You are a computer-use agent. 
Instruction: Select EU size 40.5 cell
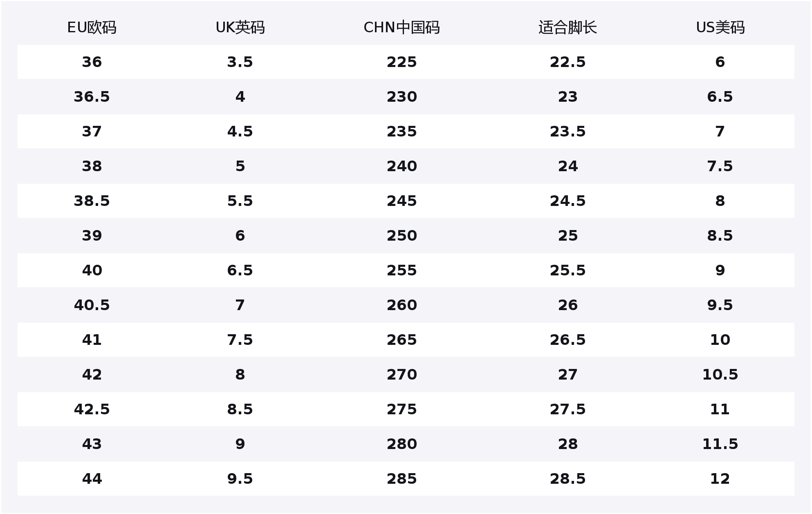[92, 305]
